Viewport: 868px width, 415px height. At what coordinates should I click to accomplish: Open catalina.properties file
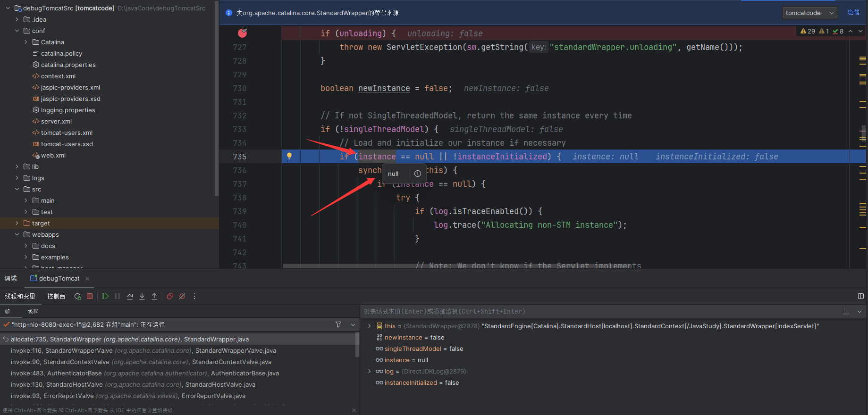click(68, 65)
